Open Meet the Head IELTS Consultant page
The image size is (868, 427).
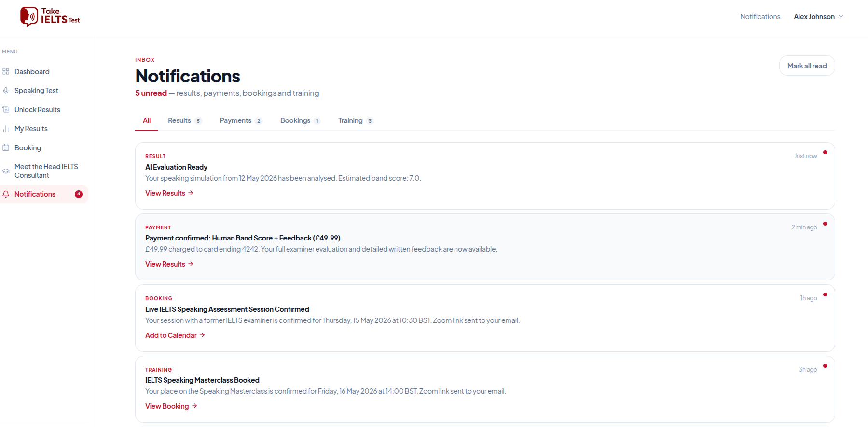click(44, 171)
